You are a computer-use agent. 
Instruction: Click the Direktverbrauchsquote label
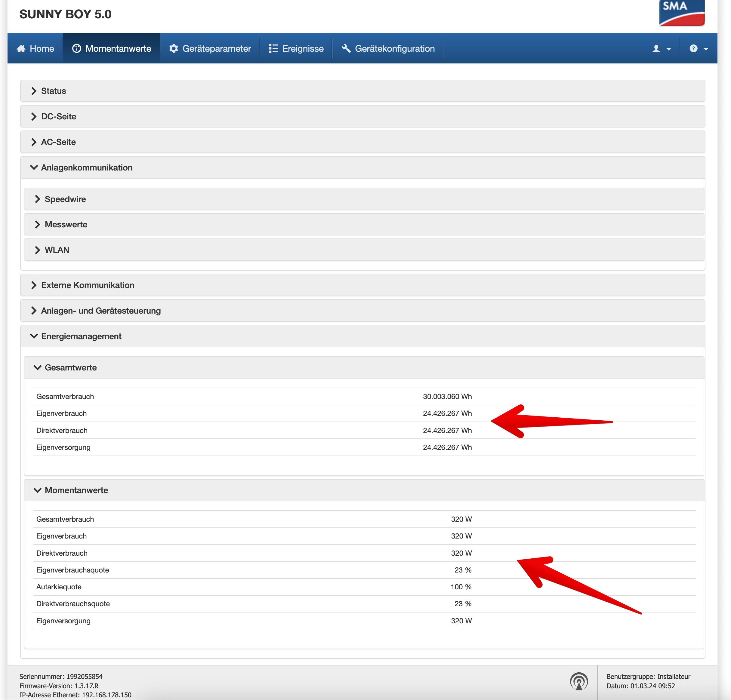(73, 604)
